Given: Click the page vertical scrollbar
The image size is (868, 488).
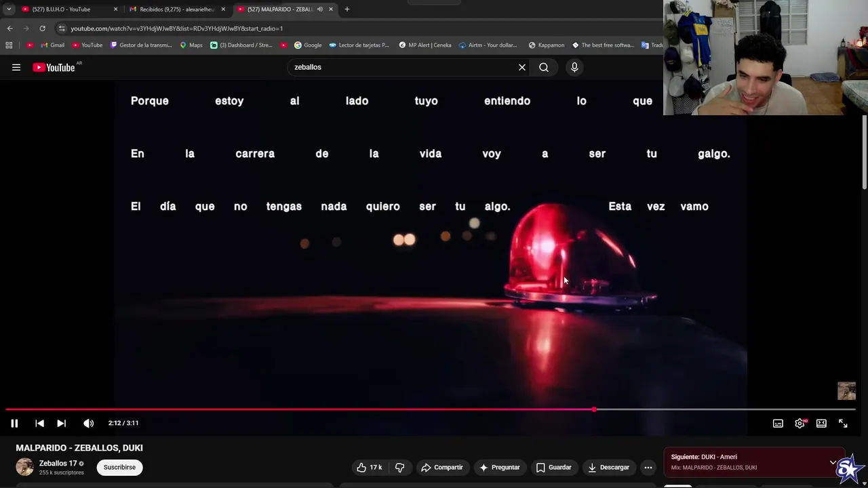Looking at the screenshot, I should [864, 152].
